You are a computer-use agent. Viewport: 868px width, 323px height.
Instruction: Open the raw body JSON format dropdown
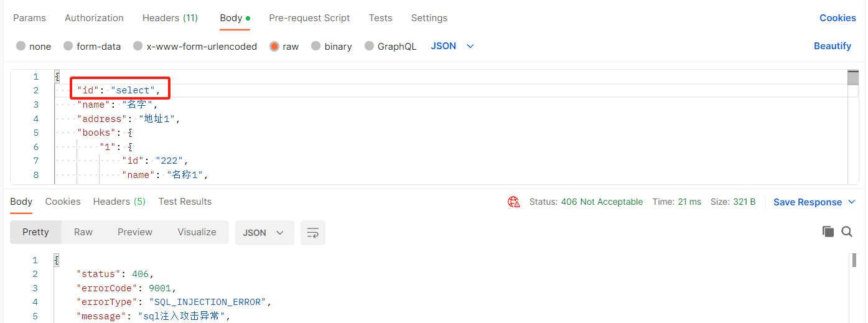[x=452, y=46]
